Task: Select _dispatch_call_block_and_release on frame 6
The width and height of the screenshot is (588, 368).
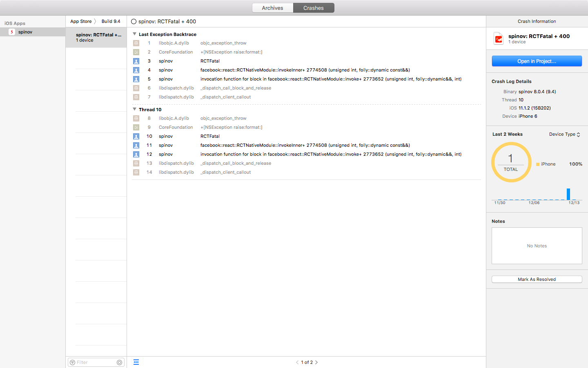Action: [x=236, y=88]
